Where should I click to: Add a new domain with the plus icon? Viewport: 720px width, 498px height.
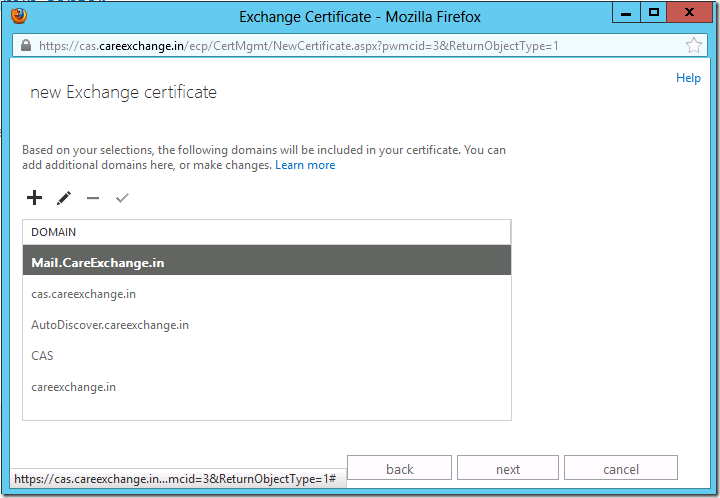pyautogui.click(x=34, y=198)
